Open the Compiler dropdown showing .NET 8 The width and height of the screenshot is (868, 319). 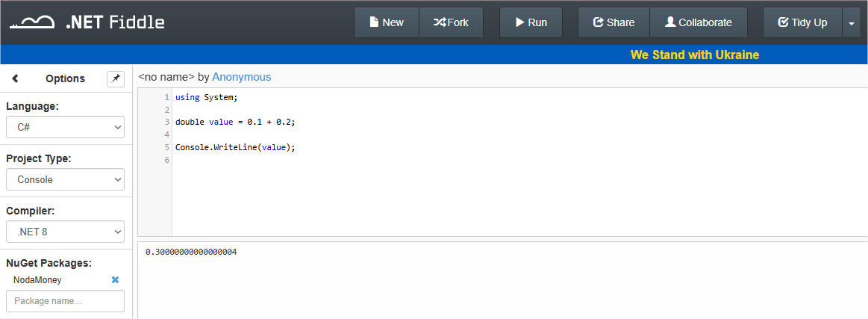[x=66, y=232]
